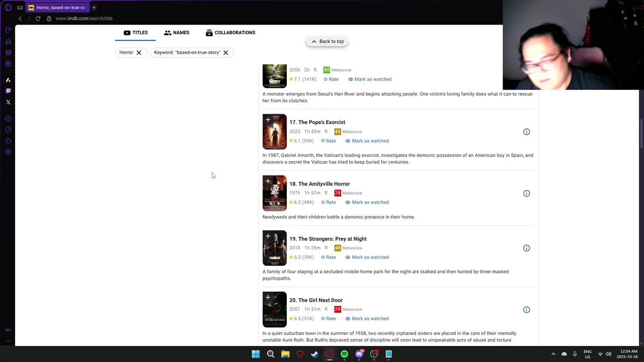
Task: Switch to the COLLABORATIONS tab
Action: 230,33
